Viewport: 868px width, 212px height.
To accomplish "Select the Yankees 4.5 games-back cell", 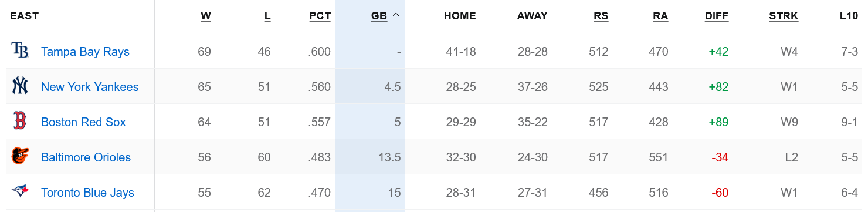I will [370, 86].
